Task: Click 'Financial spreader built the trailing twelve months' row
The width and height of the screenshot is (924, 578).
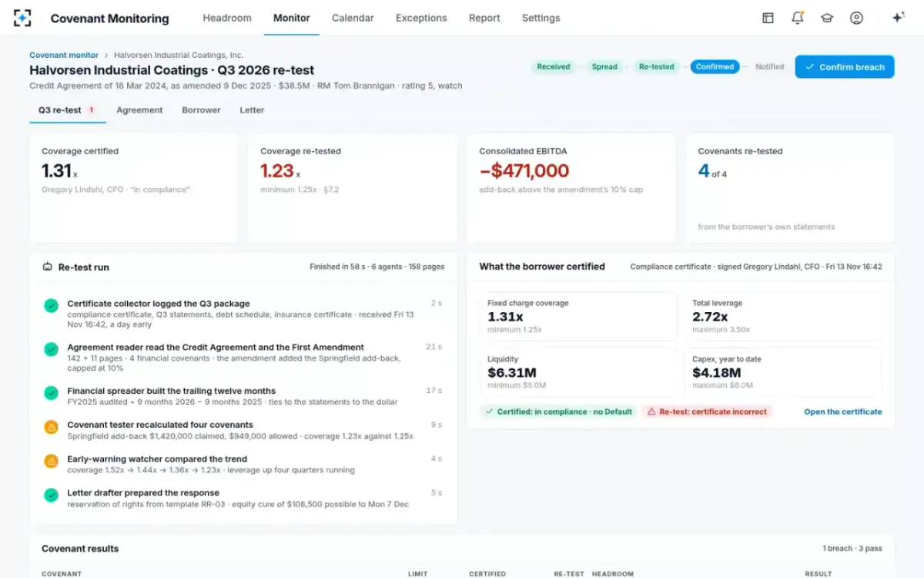Action: click(x=243, y=396)
